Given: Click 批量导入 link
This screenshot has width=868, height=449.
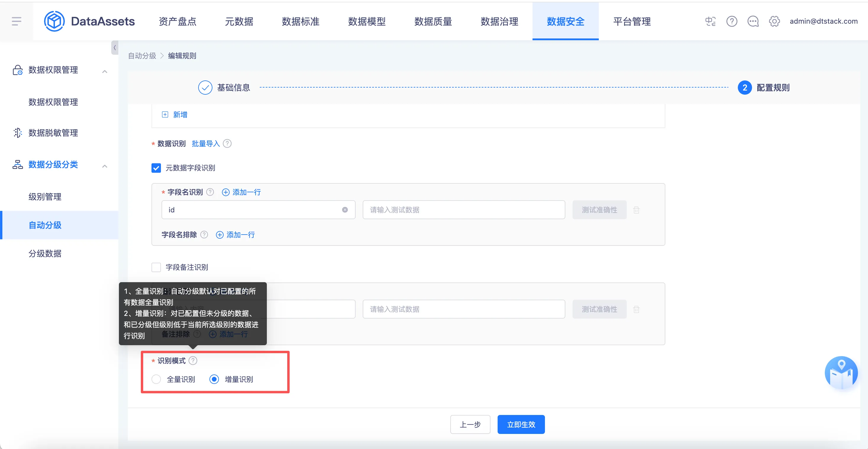Looking at the screenshot, I should pyautogui.click(x=206, y=143).
